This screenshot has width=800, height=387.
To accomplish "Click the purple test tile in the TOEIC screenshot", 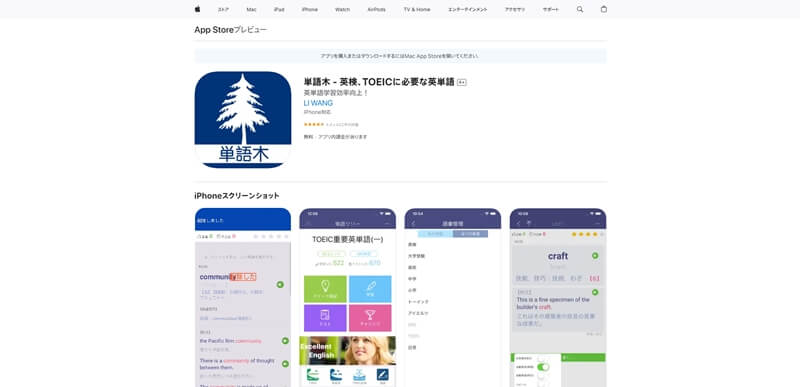I will pyautogui.click(x=325, y=318).
